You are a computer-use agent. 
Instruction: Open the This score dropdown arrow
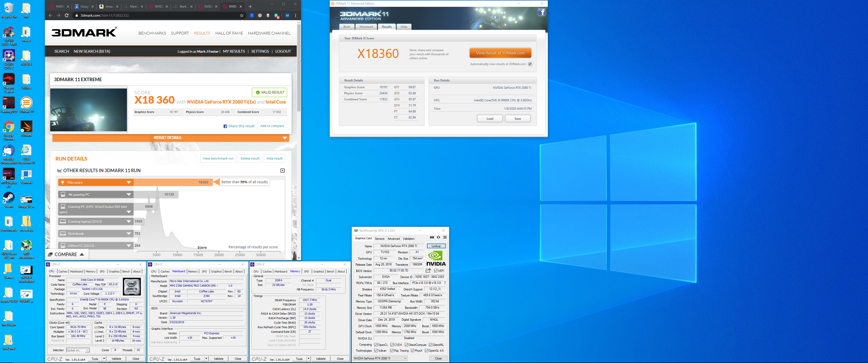click(x=128, y=183)
